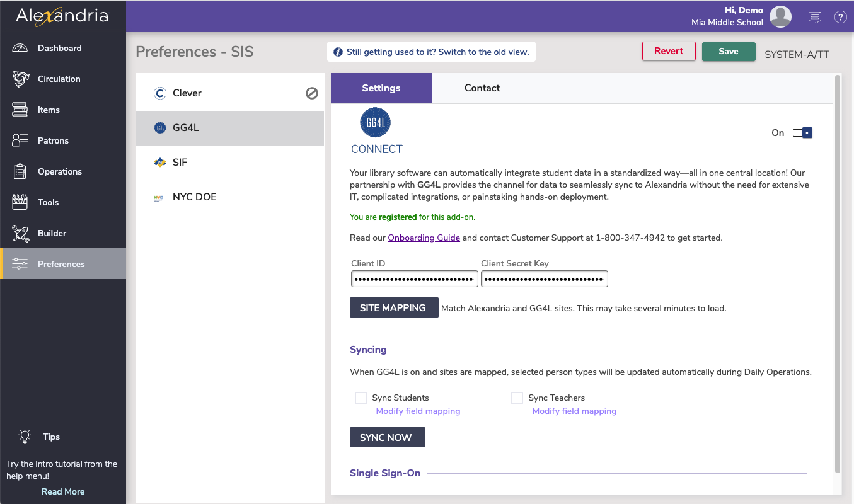Open Tools via the toolbox icon
The height and width of the screenshot is (504, 854).
coord(20,202)
